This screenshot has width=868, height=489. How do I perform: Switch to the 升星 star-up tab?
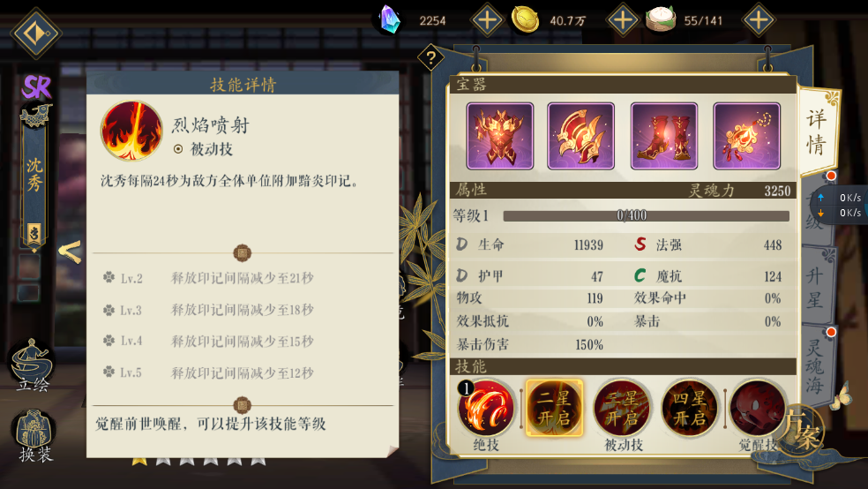(815, 287)
